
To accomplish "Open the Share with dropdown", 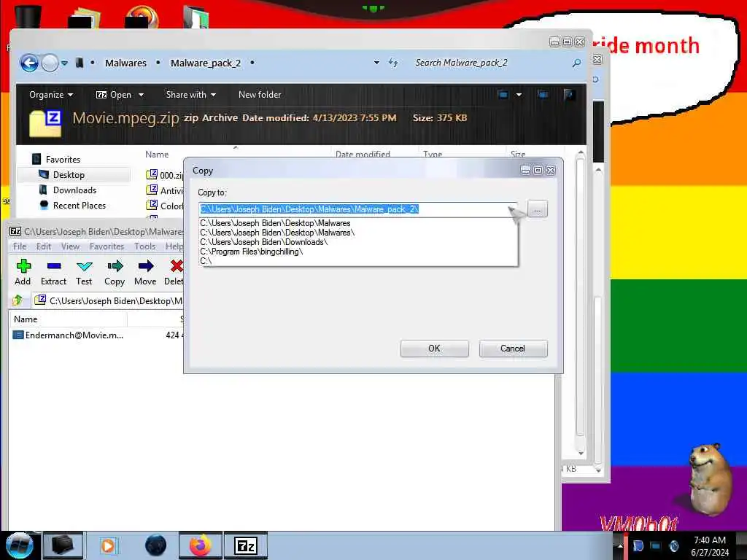I will coord(190,95).
